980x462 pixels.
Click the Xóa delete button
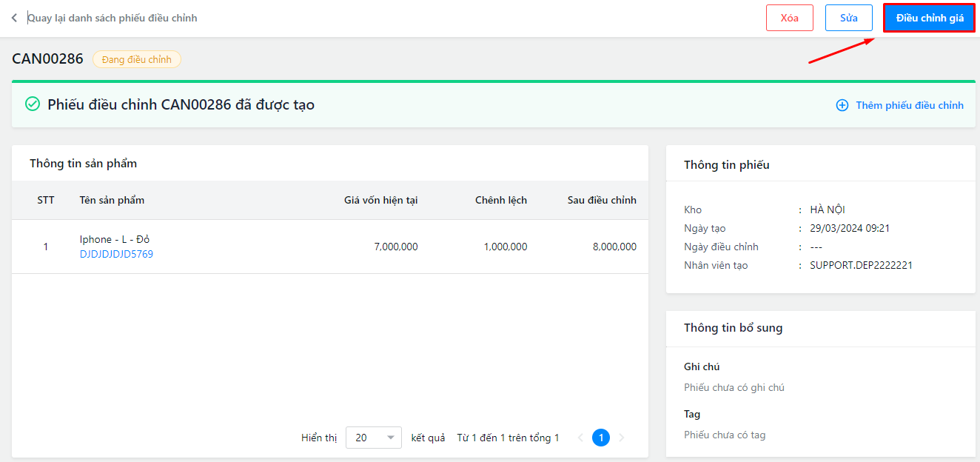point(790,18)
